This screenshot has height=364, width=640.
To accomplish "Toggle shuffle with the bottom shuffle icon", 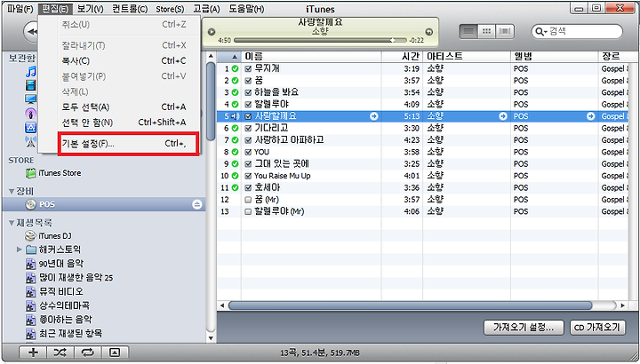I will (x=60, y=352).
